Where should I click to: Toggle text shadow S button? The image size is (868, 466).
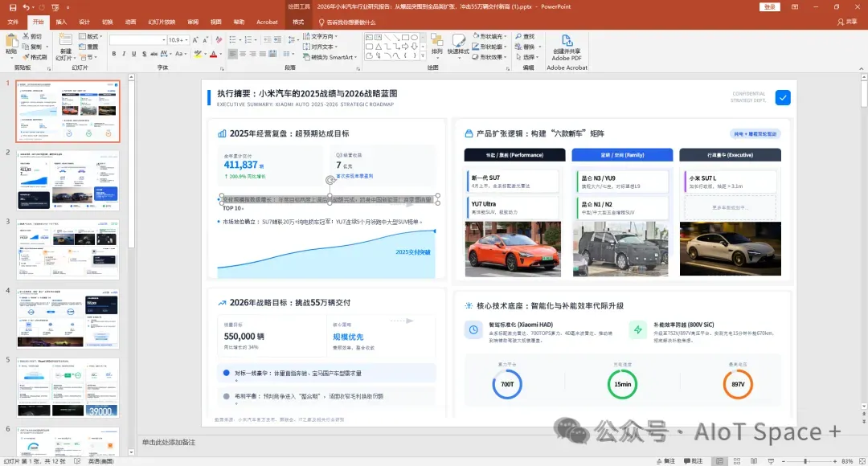pos(144,54)
